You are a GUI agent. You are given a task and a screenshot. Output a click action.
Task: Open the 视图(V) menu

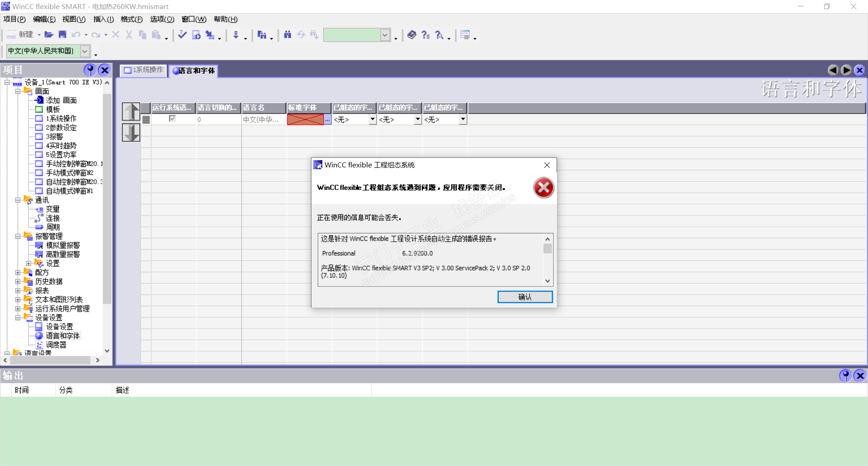click(74, 19)
